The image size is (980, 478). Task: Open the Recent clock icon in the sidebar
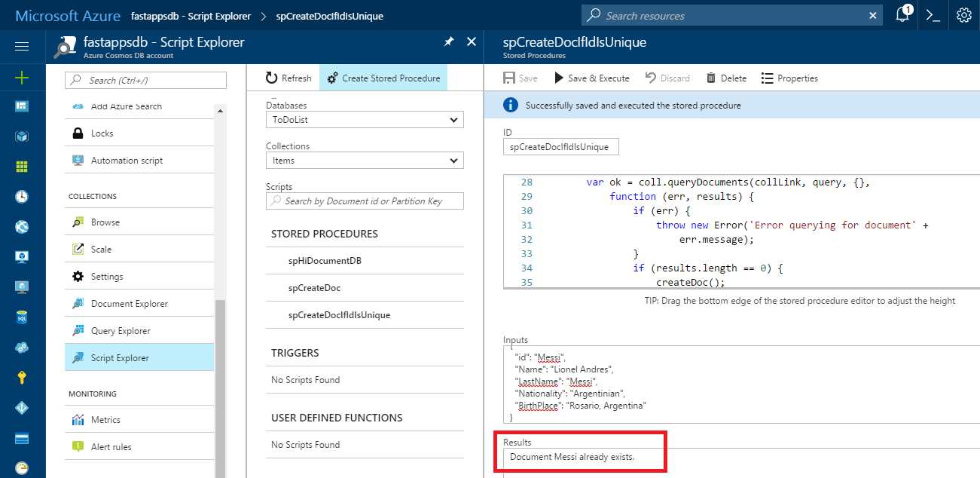point(22,196)
